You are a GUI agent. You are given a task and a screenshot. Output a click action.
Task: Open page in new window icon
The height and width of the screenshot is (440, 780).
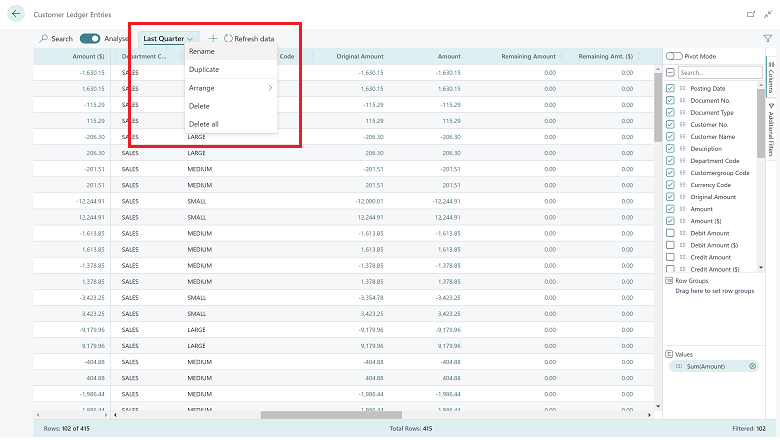coord(751,14)
